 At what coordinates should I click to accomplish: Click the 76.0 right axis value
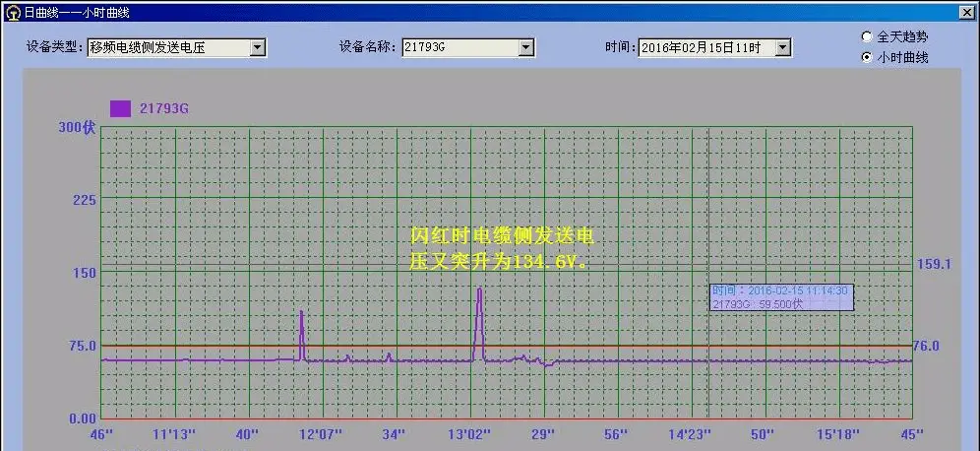click(926, 346)
